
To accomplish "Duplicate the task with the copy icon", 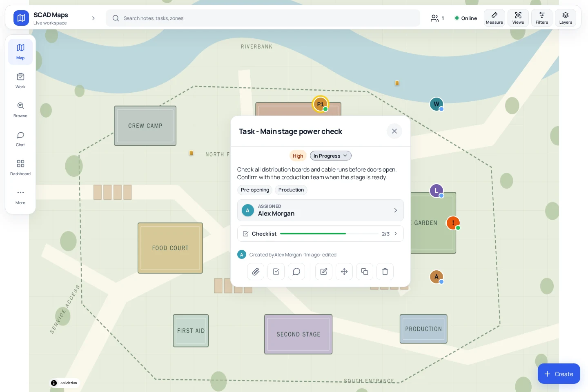I will [365, 272].
